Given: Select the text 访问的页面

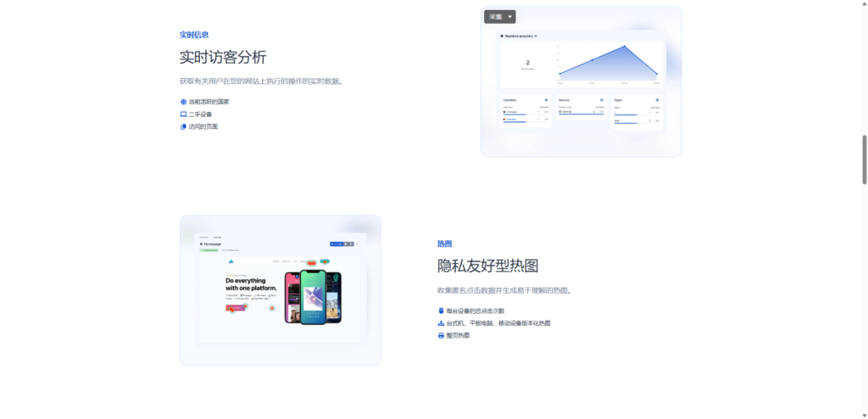Looking at the screenshot, I should 203,126.
